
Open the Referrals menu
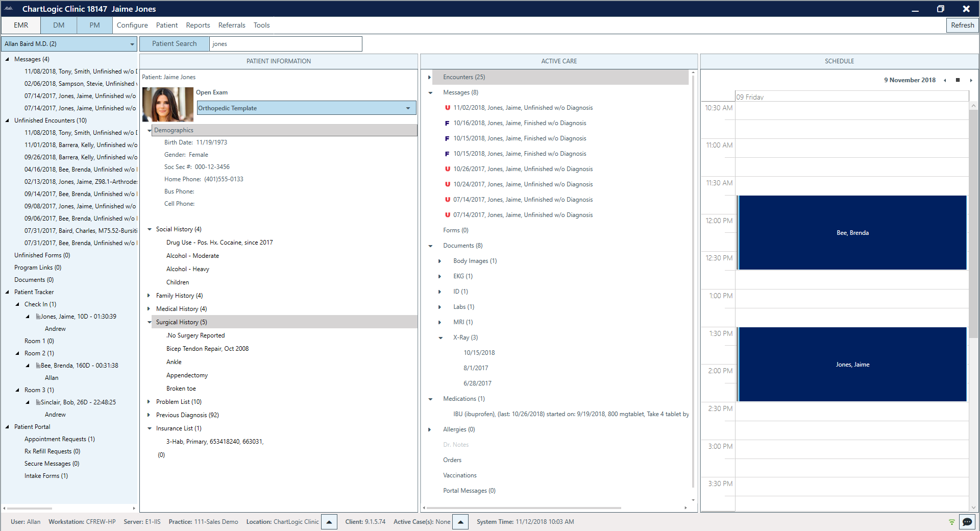[232, 25]
